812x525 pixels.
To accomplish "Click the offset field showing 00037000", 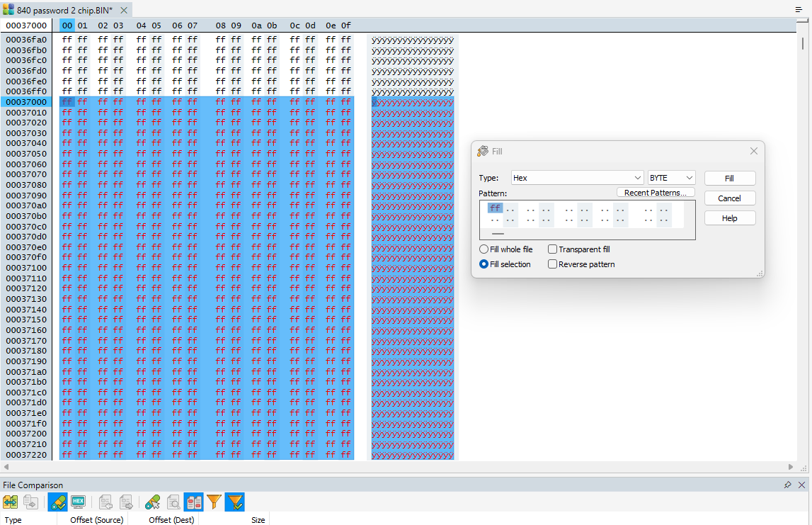I will click(26, 26).
